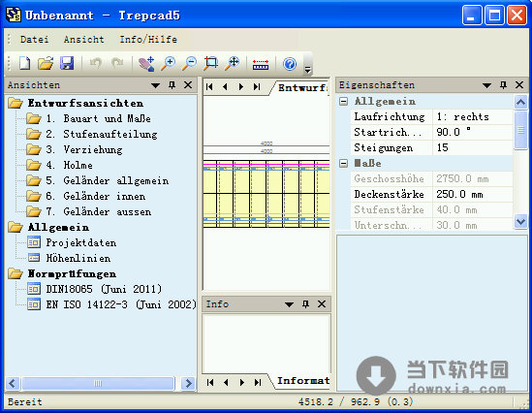Open Eigenschaften panel dropdown arrow
This screenshot has width=532, height=413.
[486, 85]
